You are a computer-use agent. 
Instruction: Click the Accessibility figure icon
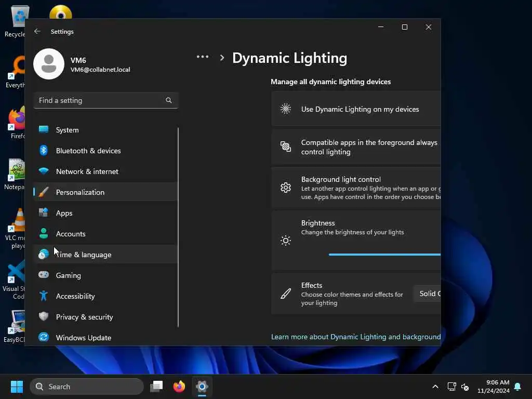(x=44, y=296)
